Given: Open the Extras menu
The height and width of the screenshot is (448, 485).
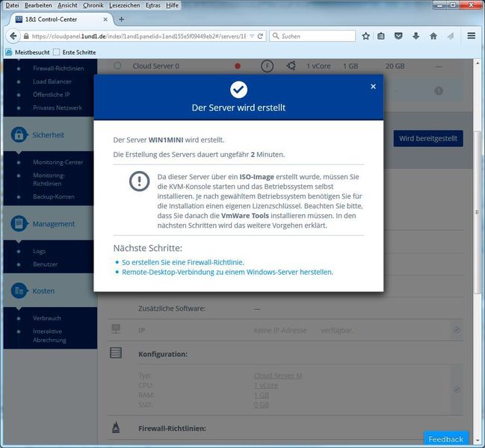Looking at the screenshot, I should pyautogui.click(x=152, y=5).
